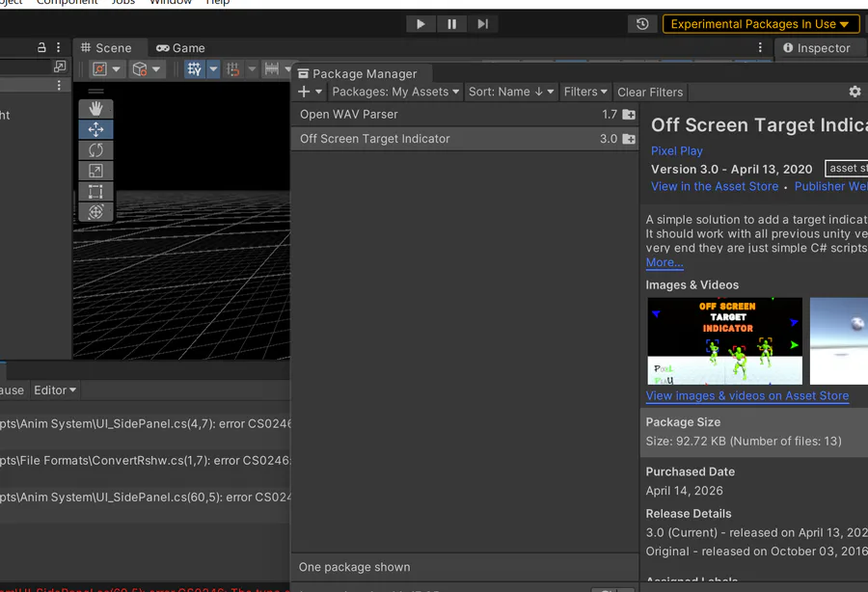This screenshot has width=868, height=592.
Task: Toggle Error Pause in Console
Action: coord(11,390)
